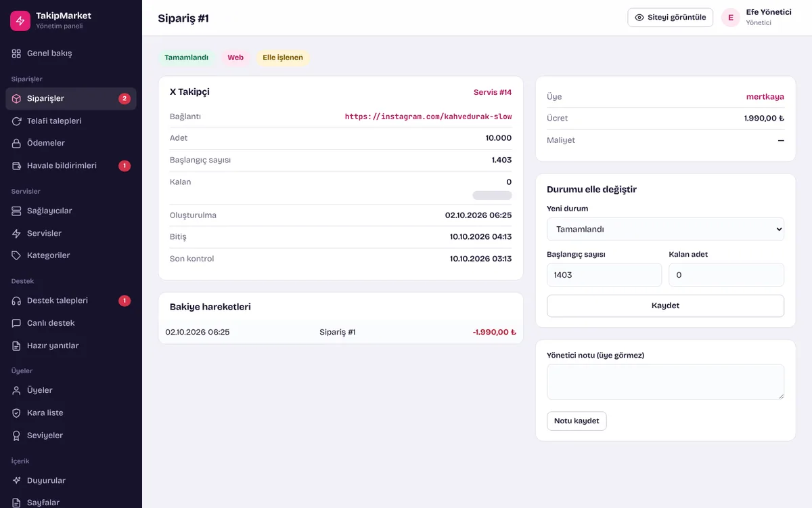Click the Havale bildirimleri wallet icon
Screen dimensions: 812x508
coord(17,166)
